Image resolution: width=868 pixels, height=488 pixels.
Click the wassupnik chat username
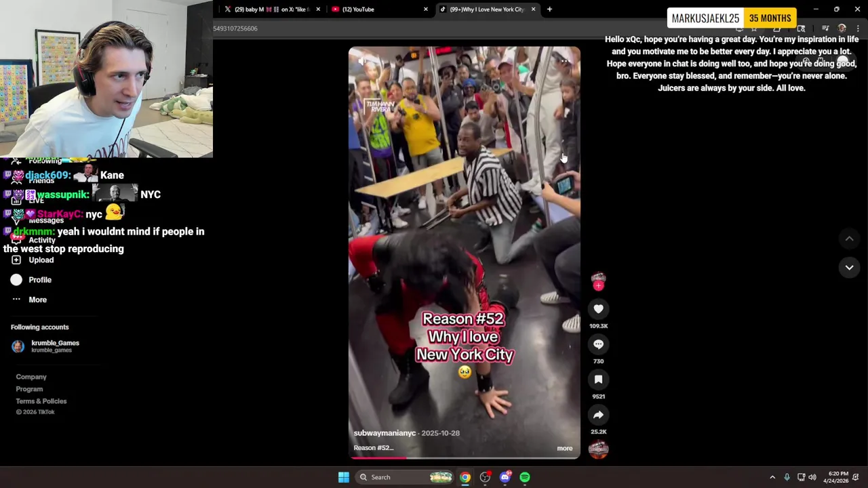[63, 195]
